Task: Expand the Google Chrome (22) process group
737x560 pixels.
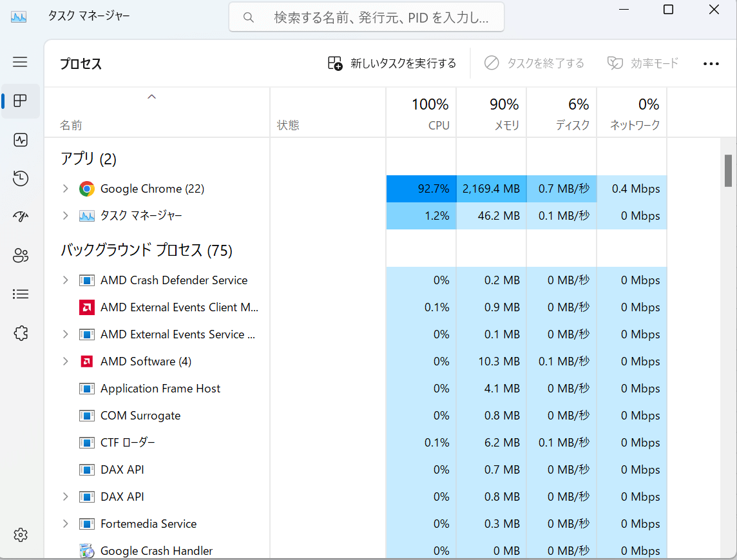Action: tap(65, 189)
